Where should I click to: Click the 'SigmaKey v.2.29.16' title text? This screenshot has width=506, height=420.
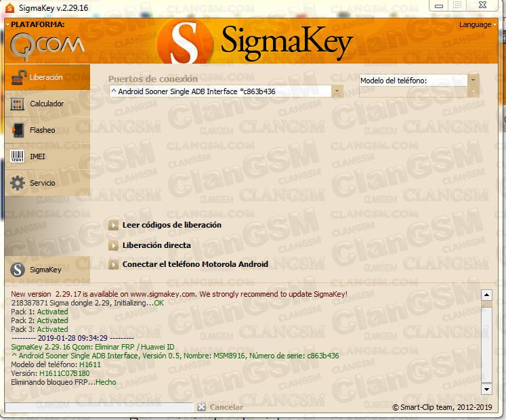[54, 8]
